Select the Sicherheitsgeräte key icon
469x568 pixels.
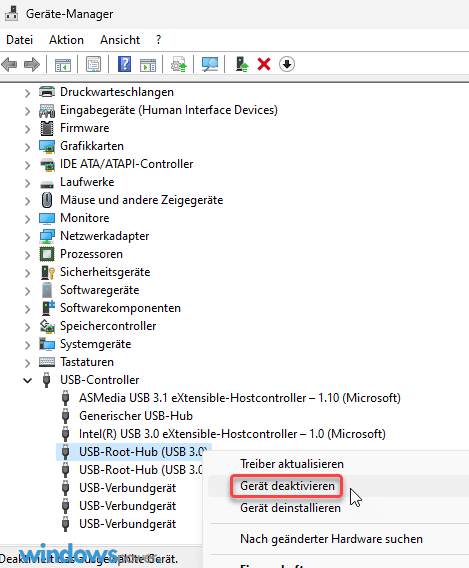point(47,272)
